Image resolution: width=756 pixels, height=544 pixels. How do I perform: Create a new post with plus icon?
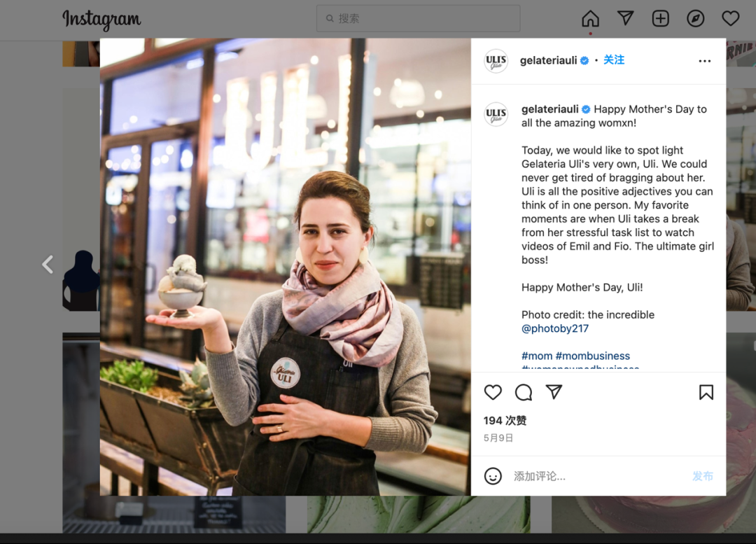pyautogui.click(x=661, y=18)
